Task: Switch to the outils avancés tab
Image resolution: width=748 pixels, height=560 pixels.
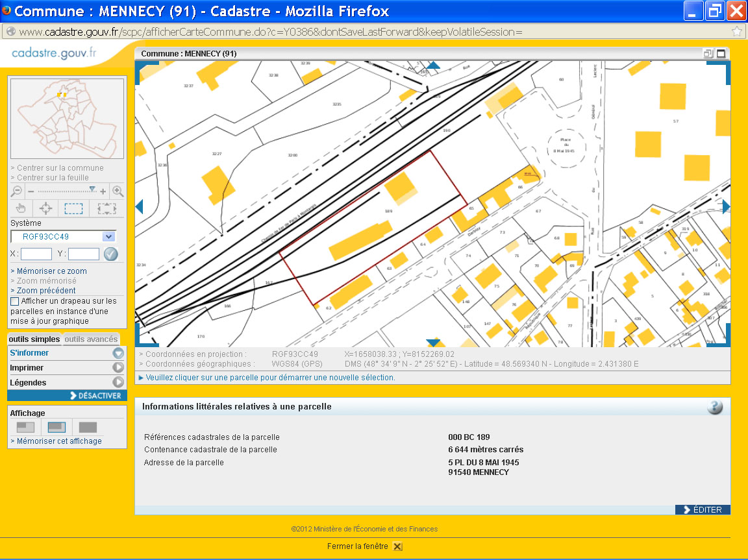Action: coord(91,339)
